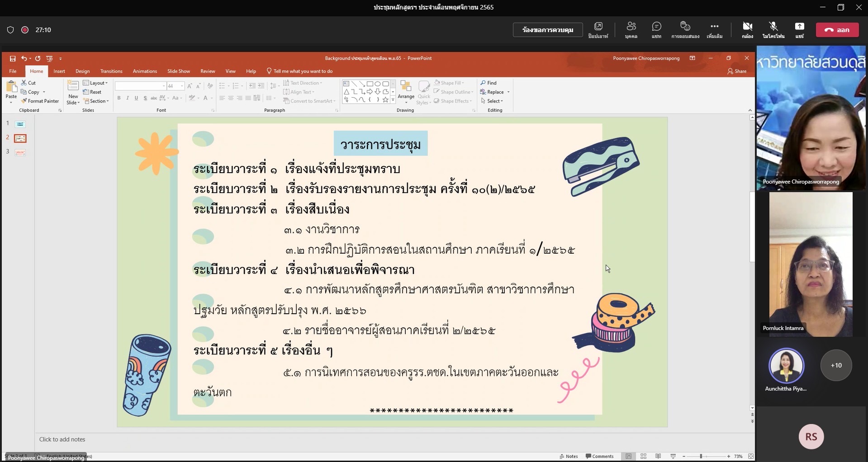Open the Animations ribbon tab

point(145,71)
